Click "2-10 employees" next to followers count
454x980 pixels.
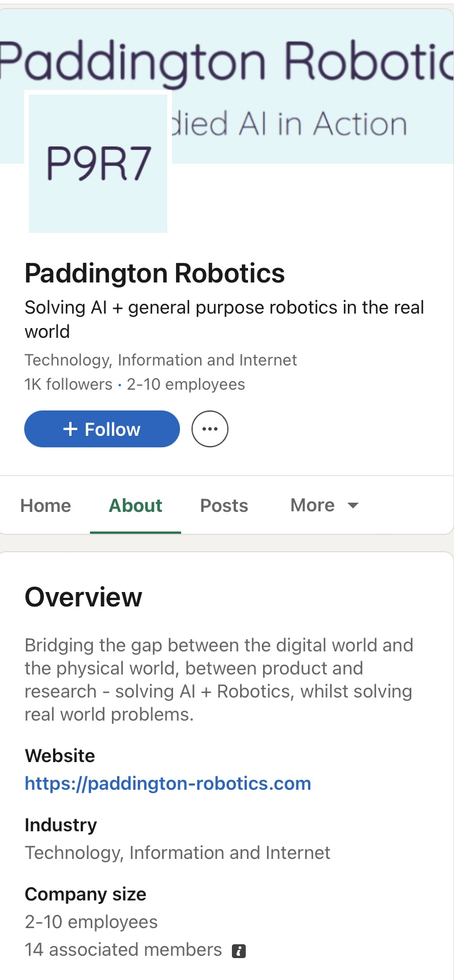[x=186, y=385]
